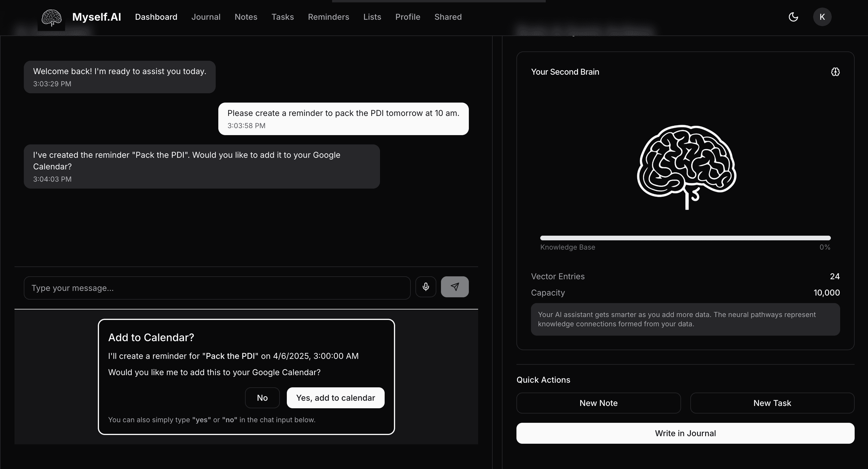Toggle dark mode with the moon icon
The height and width of the screenshot is (469, 868).
tap(793, 17)
